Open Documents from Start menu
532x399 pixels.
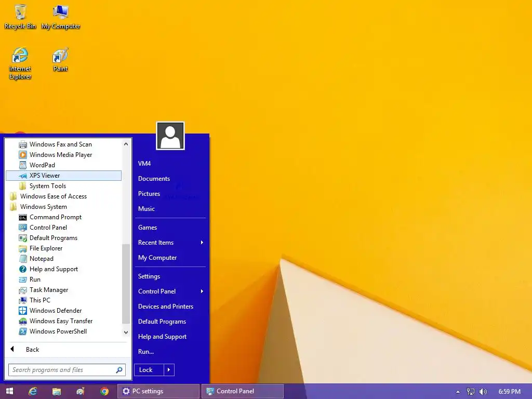point(154,179)
